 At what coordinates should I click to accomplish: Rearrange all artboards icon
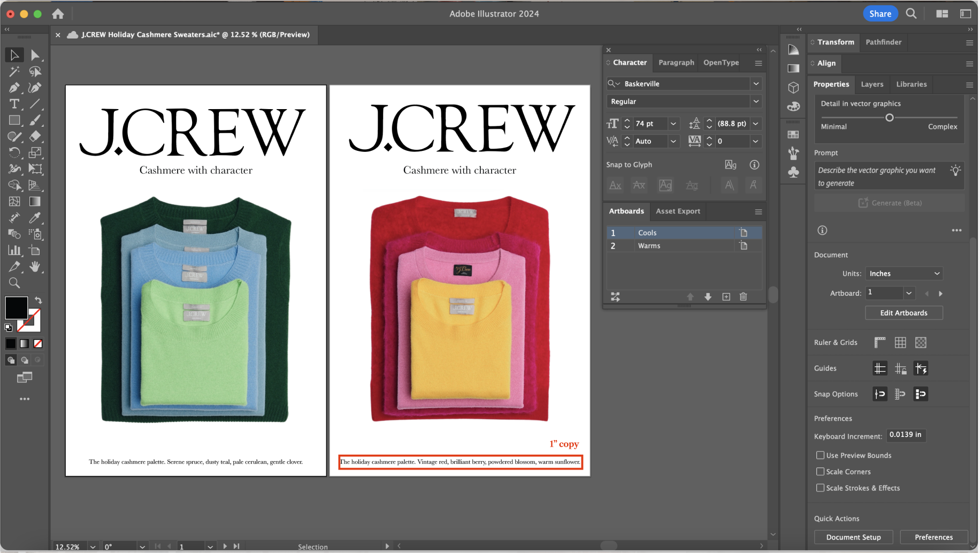pyautogui.click(x=616, y=297)
